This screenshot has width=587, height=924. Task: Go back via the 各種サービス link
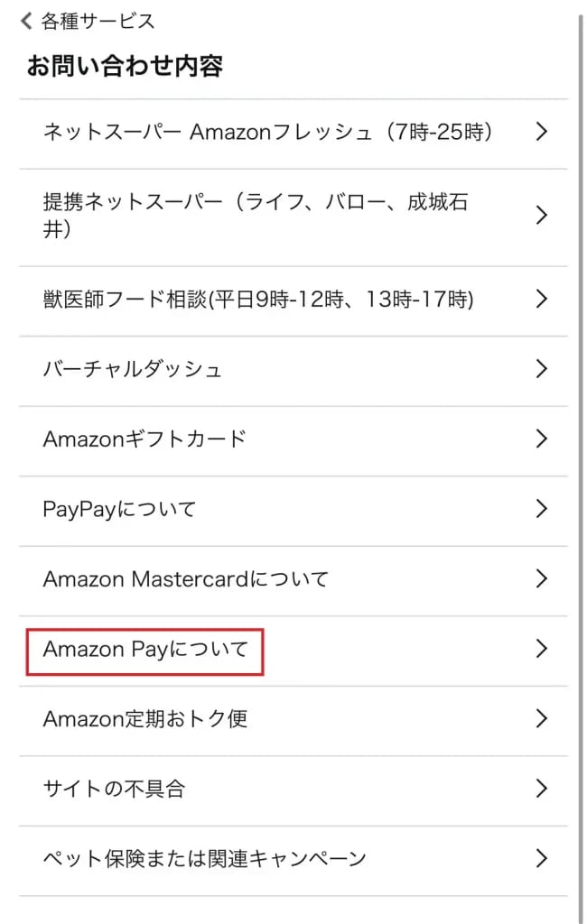coord(98,21)
